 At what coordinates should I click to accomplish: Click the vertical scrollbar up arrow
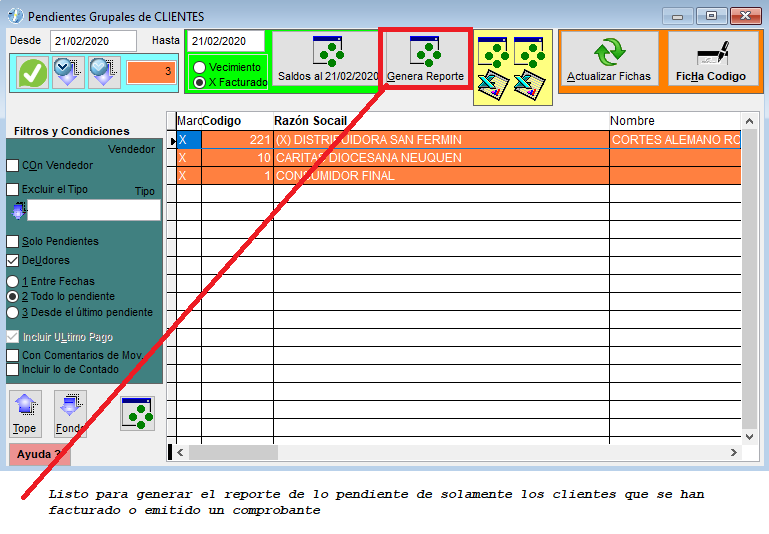pos(749,121)
